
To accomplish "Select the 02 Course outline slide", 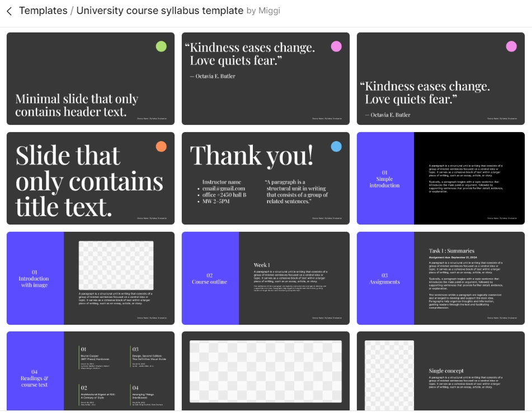I will click(x=266, y=278).
